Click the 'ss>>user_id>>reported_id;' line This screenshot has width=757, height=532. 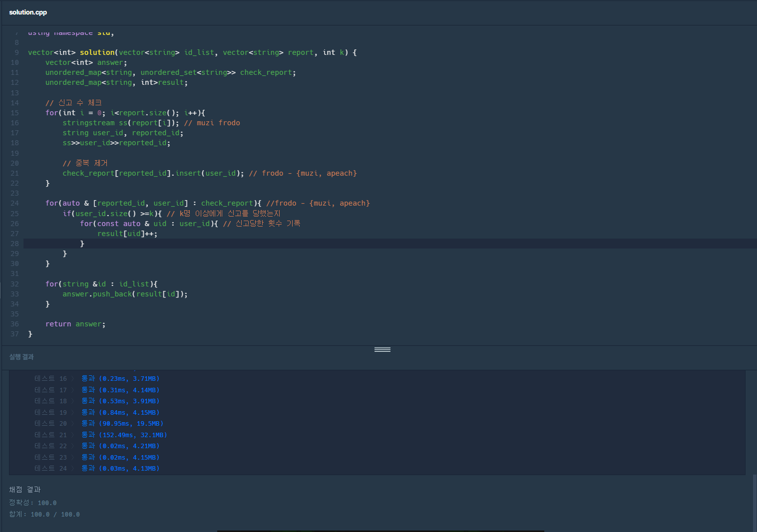[116, 143]
